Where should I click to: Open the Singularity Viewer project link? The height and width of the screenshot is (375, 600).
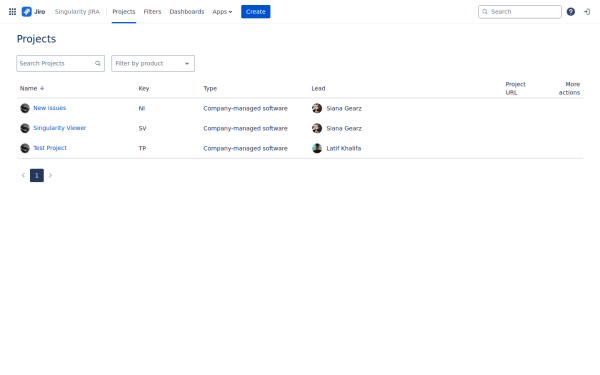click(60, 128)
